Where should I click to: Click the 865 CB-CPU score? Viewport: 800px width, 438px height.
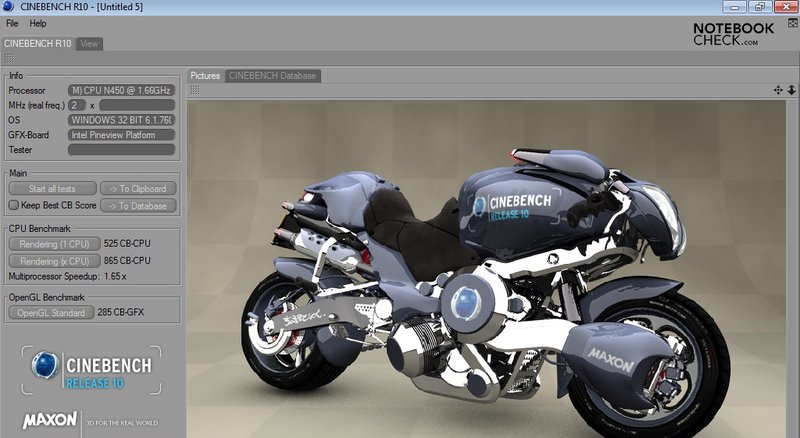pos(127,260)
